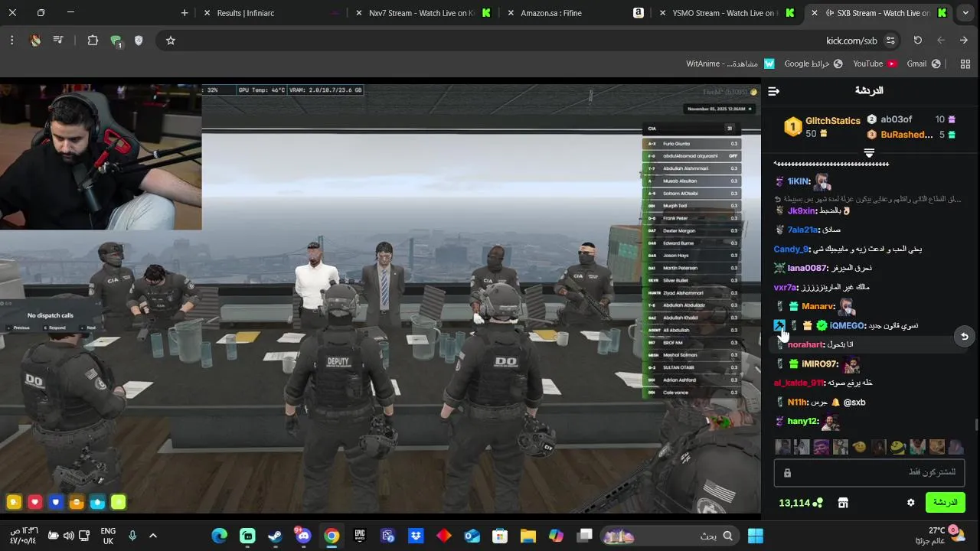Click username iMIRO97 in chat
The image size is (980, 551).
coord(820,364)
